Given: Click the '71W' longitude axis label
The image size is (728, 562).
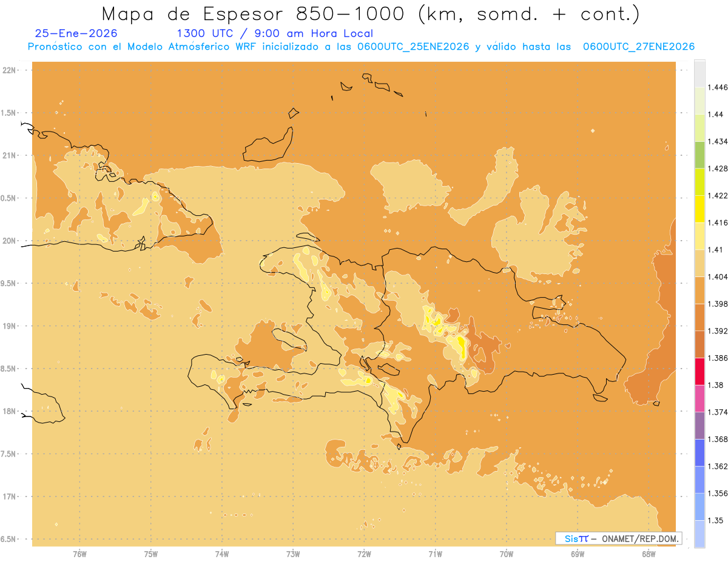Looking at the screenshot, I should coord(435,554).
